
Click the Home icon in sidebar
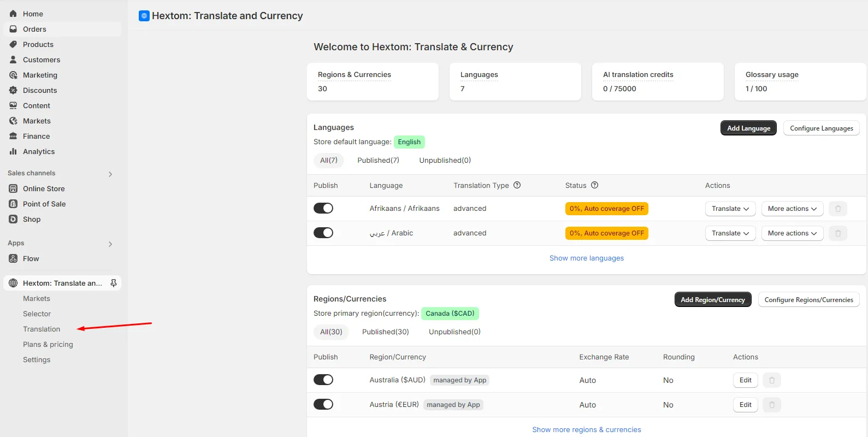tap(13, 14)
